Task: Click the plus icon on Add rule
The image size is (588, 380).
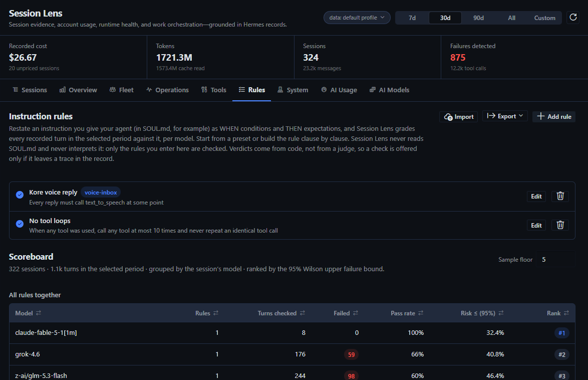Action: point(541,116)
